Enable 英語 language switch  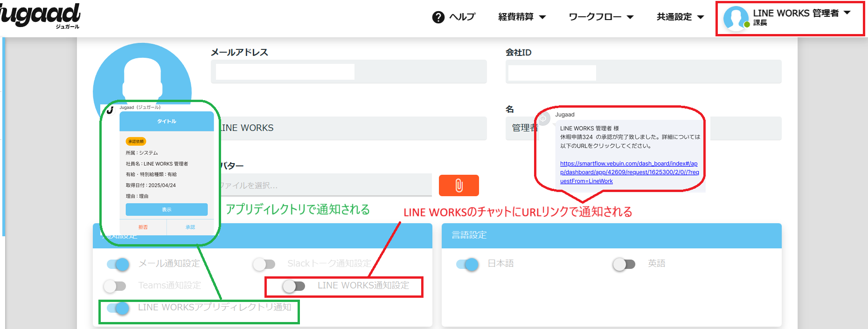click(x=624, y=264)
